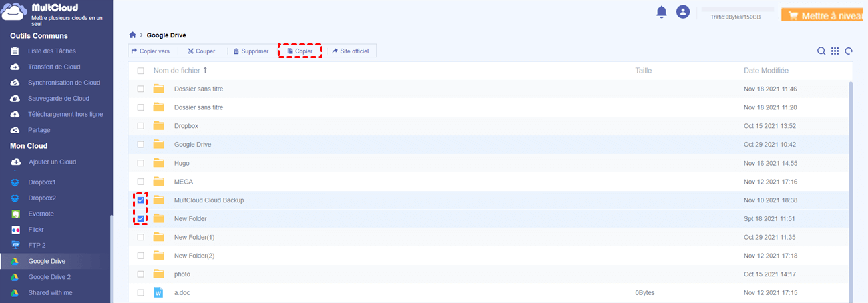Click Sauvegarde de Cloud icon
The image size is (868, 303).
[x=15, y=98]
